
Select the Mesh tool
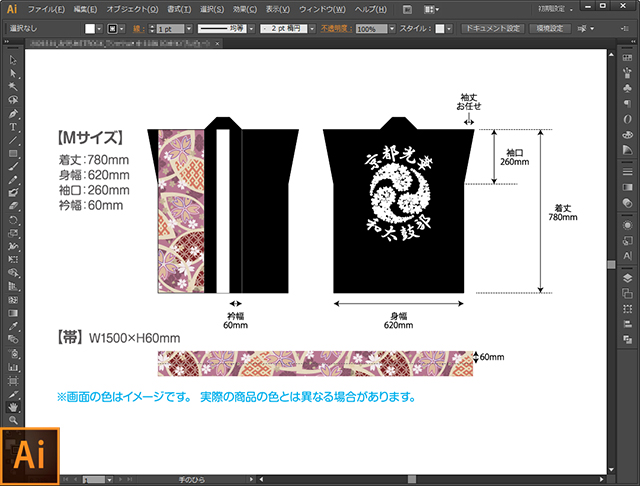(13, 300)
